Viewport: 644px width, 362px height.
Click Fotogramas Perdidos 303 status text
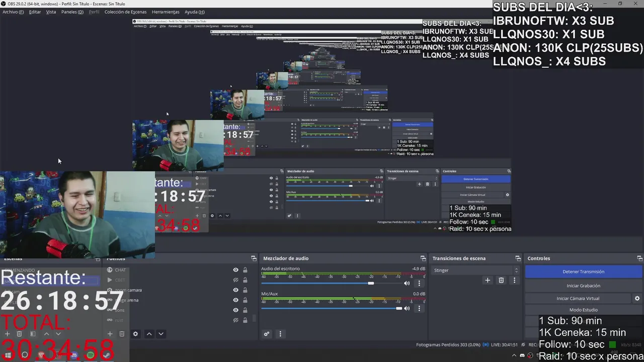coord(448,345)
